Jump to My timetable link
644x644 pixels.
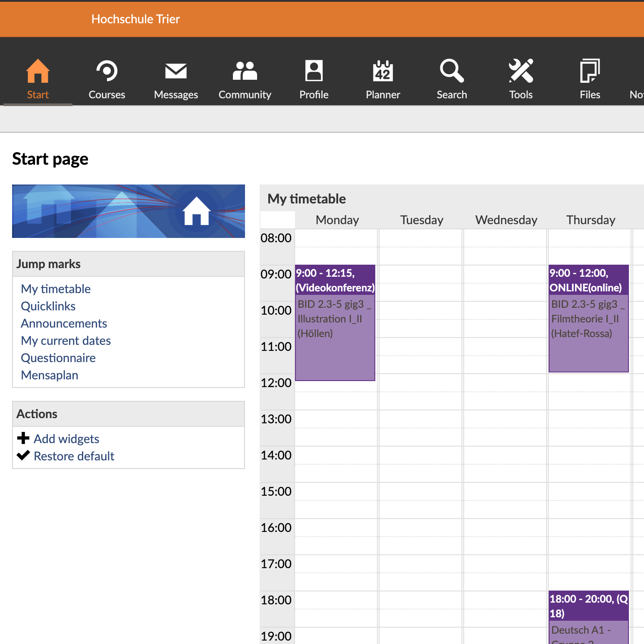(56, 289)
